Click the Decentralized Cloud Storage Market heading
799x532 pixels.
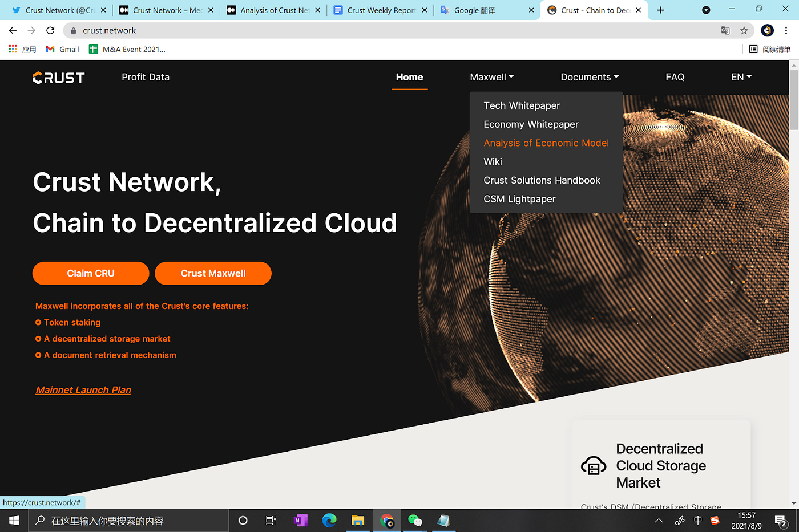661,466
